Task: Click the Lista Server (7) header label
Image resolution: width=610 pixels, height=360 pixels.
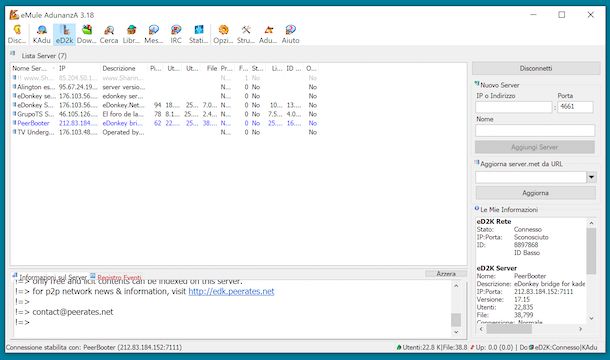Action: (44, 56)
